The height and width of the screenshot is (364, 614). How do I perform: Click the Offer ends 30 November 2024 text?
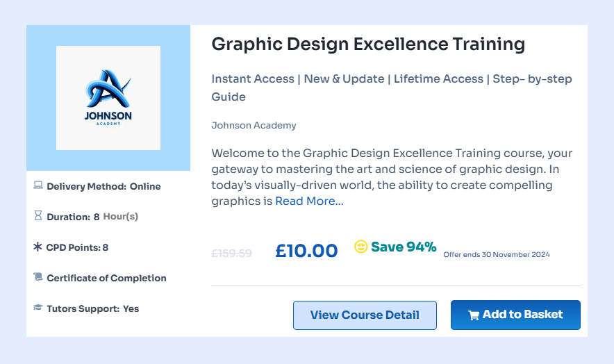(x=496, y=255)
